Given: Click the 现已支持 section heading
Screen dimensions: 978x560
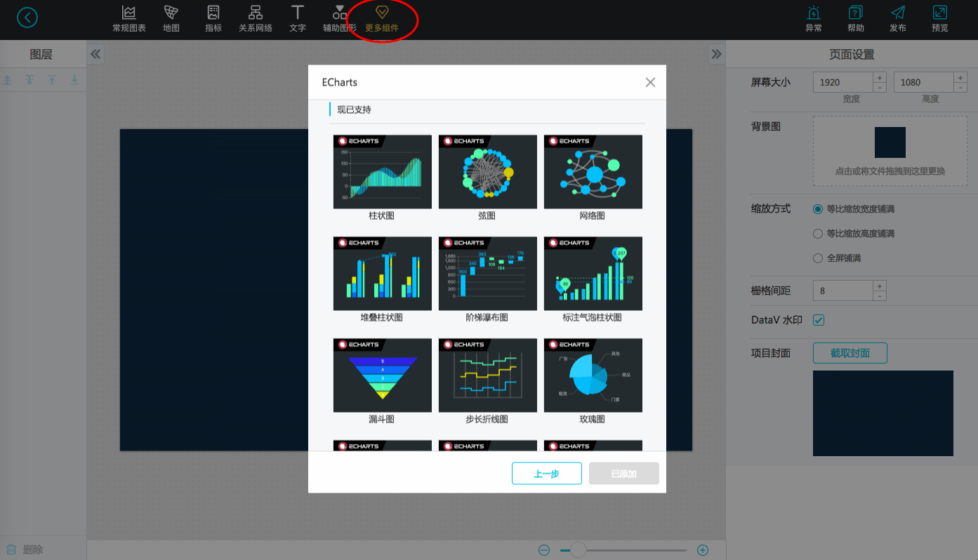Looking at the screenshot, I should click(x=354, y=109).
